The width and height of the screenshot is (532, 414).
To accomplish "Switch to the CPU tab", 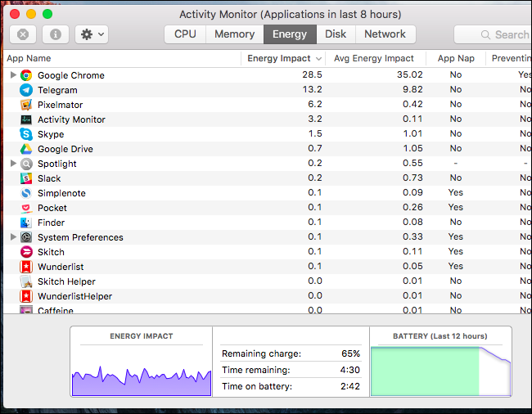I will point(185,34).
